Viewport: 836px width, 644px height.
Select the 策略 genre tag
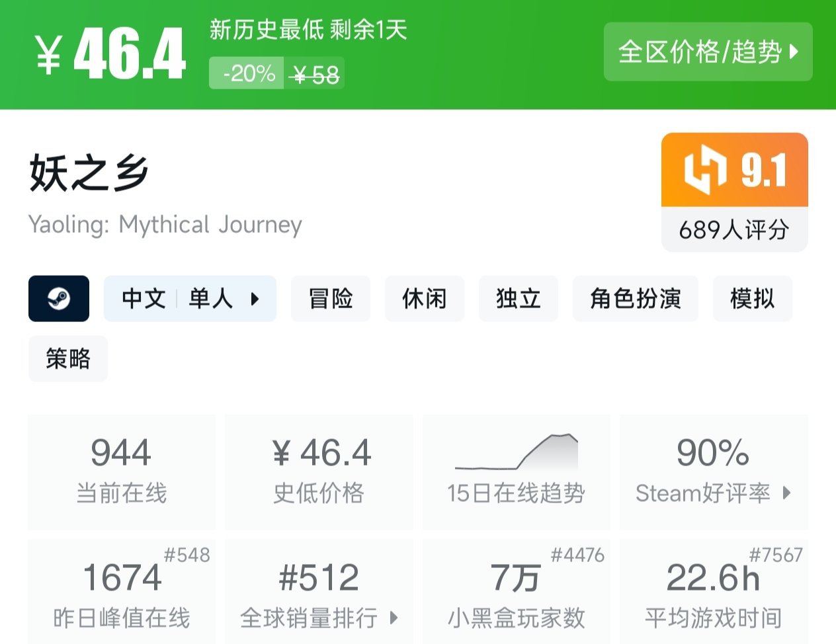[68, 359]
